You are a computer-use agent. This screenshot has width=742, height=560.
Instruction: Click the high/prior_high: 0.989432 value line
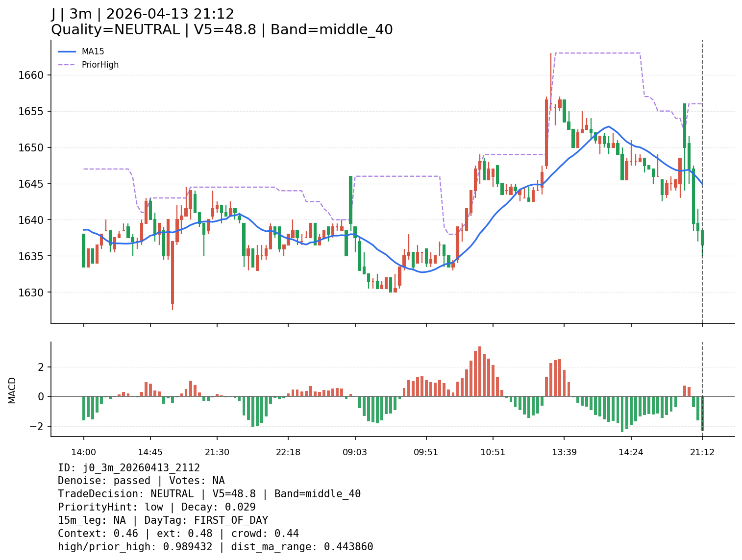(x=215, y=547)
